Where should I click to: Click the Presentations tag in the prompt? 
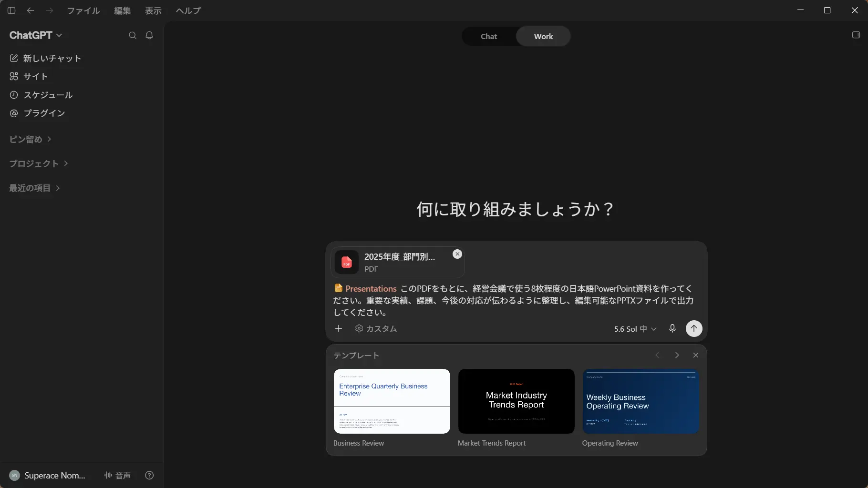365,288
